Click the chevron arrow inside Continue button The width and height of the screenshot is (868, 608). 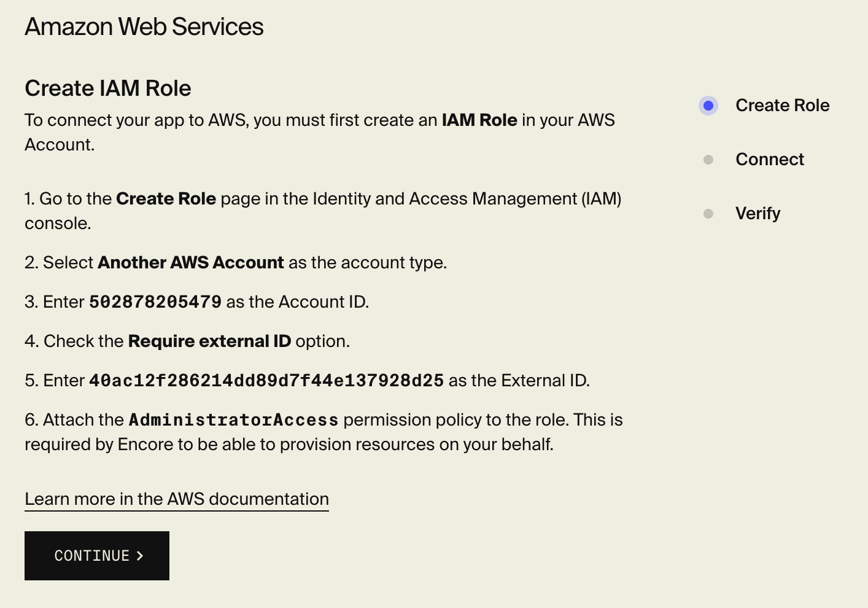tap(139, 556)
